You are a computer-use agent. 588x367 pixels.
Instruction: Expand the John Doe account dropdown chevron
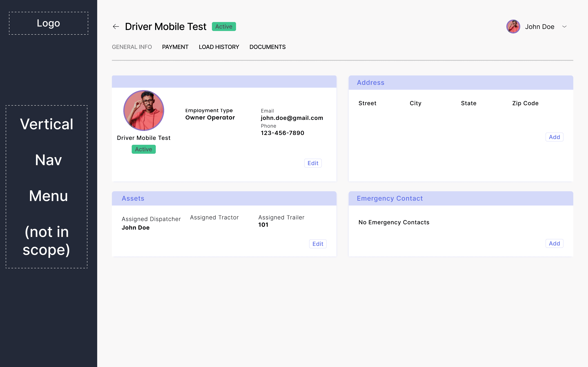pos(565,27)
